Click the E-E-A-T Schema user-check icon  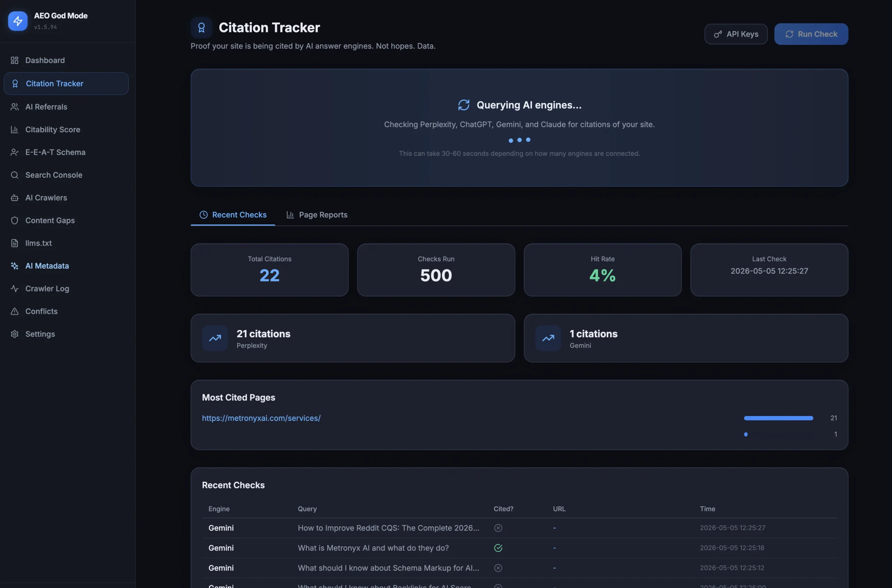point(15,152)
